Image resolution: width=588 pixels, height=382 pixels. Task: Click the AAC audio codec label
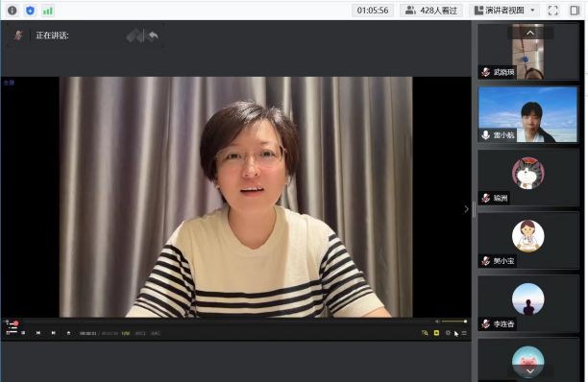point(156,333)
